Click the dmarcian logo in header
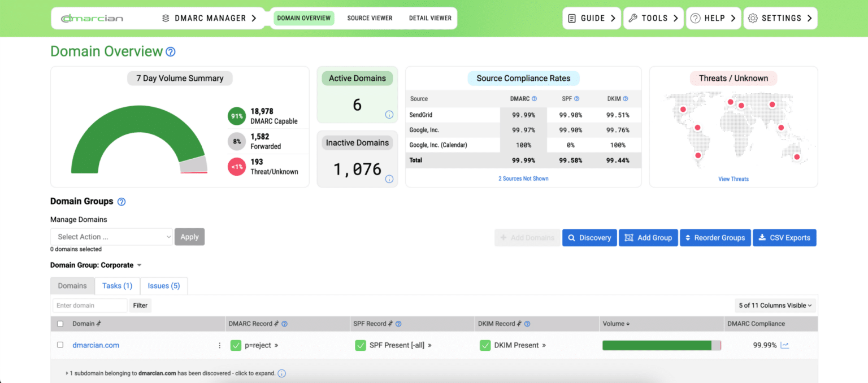Image resolution: width=868 pixels, height=383 pixels. [x=92, y=18]
